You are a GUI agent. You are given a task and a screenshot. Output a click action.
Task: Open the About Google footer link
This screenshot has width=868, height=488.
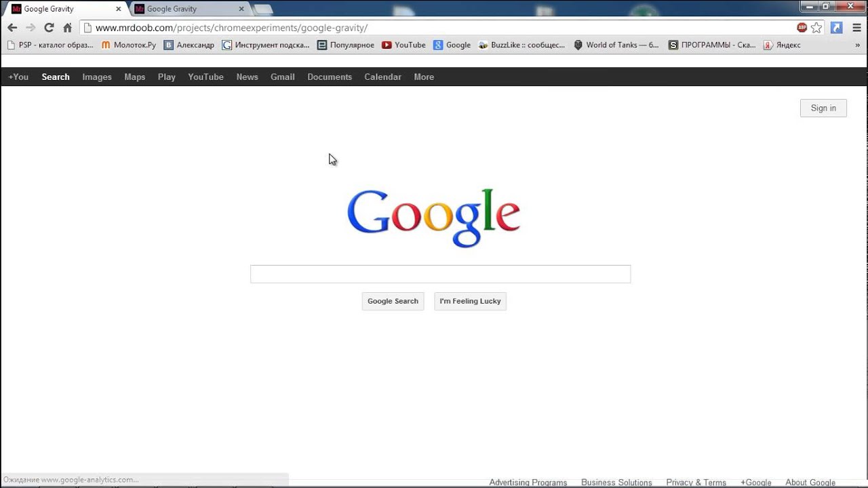pos(810,483)
